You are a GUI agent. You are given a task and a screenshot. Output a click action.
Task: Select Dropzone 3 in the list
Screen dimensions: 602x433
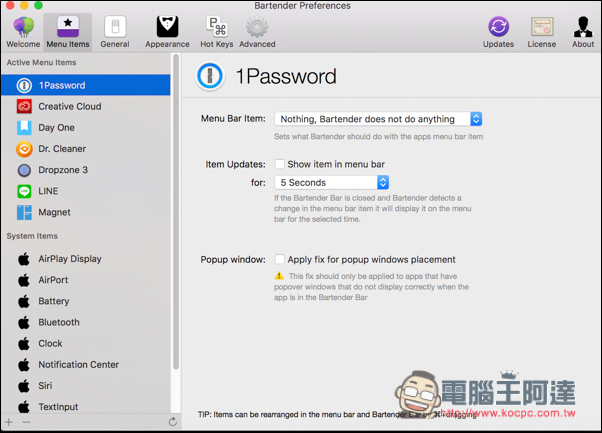point(63,170)
